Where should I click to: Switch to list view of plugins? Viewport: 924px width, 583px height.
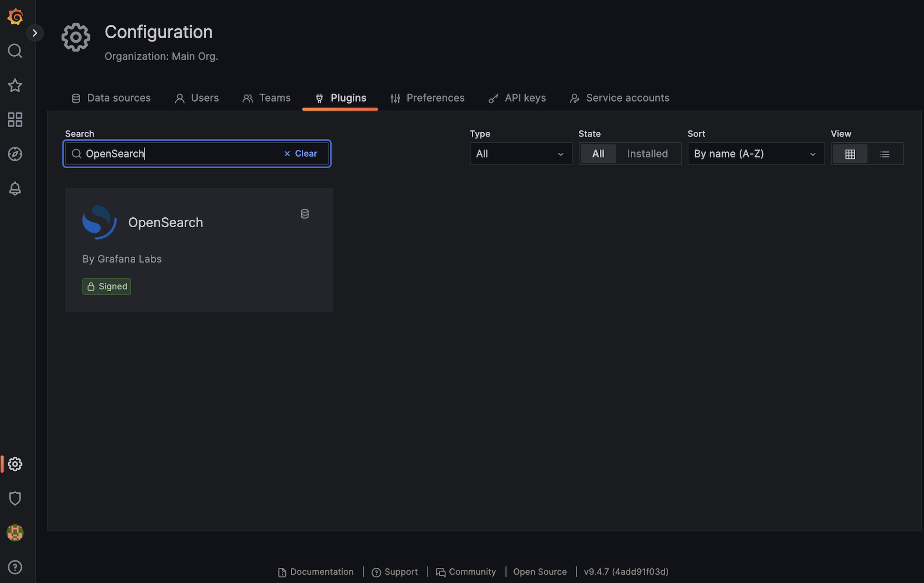[x=884, y=154]
